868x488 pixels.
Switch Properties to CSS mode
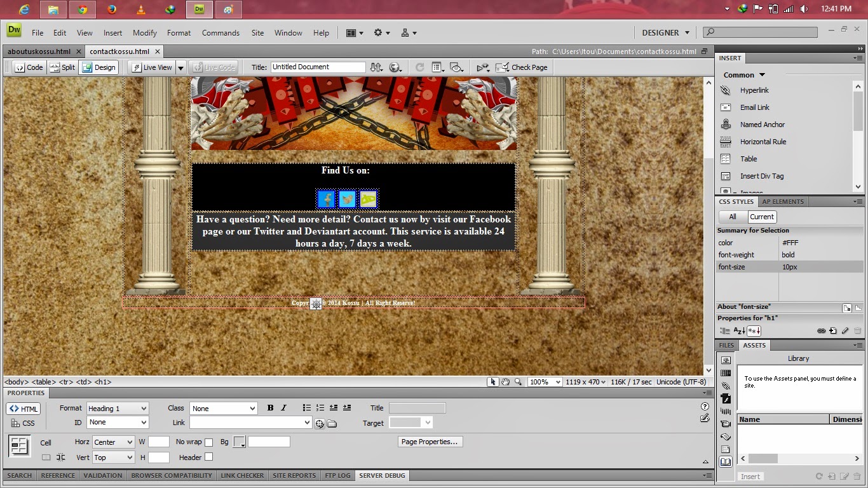[23, 423]
